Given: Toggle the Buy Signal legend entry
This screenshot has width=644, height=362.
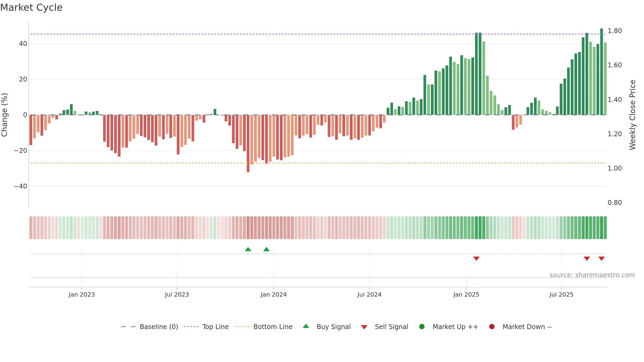Looking at the screenshot, I should (327, 327).
